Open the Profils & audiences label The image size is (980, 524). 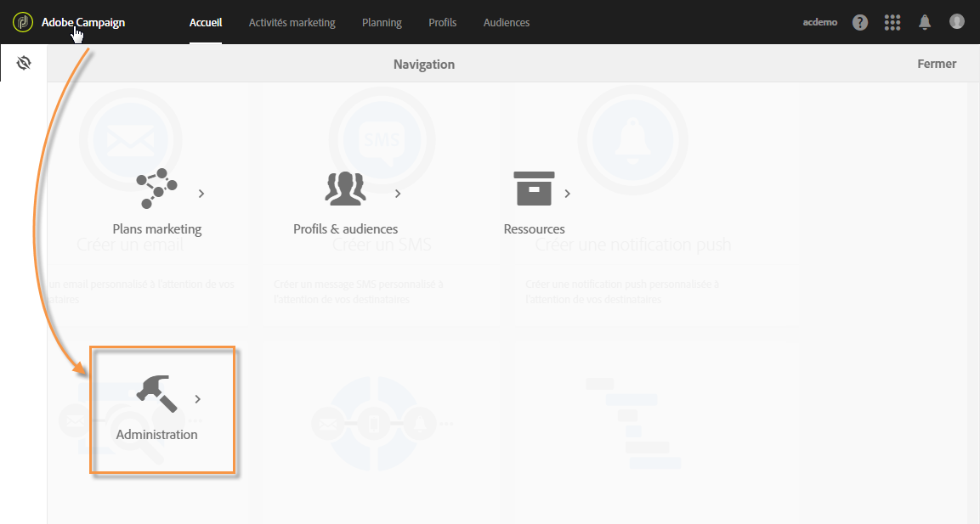(346, 229)
